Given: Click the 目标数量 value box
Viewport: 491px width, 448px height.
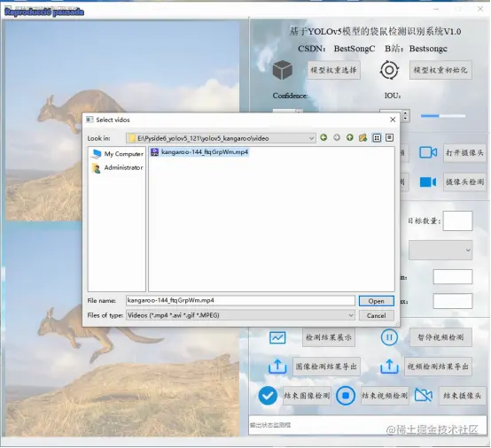Looking at the screenshot, I should (x=457, y=220).
